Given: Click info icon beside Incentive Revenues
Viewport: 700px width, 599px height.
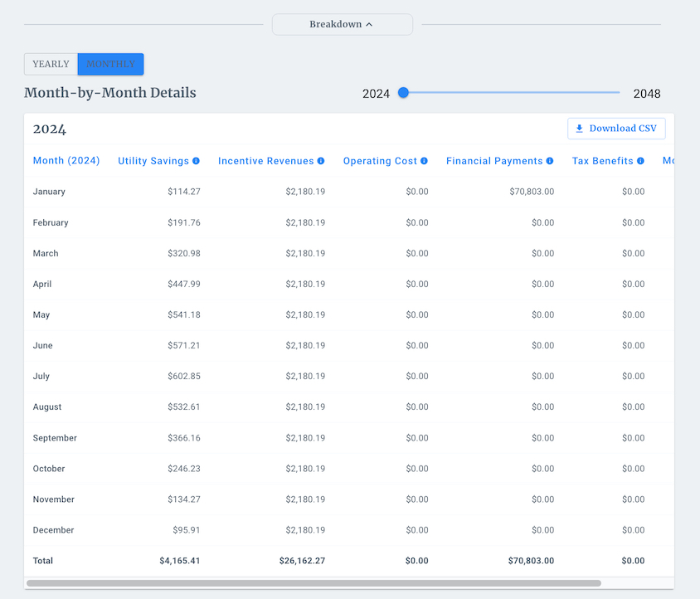Looking at the screenshot, I should click(321, 161).
